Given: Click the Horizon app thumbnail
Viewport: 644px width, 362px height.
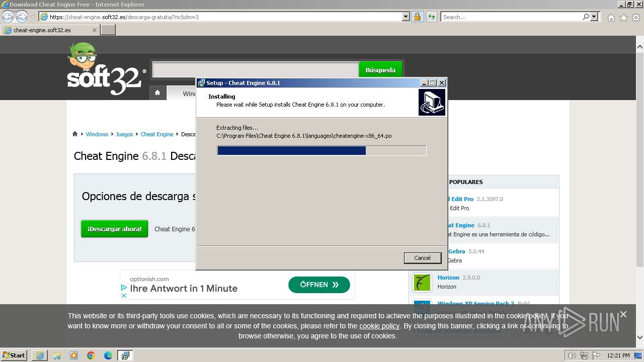Looking at the screenshot, I should coord(422,283).
